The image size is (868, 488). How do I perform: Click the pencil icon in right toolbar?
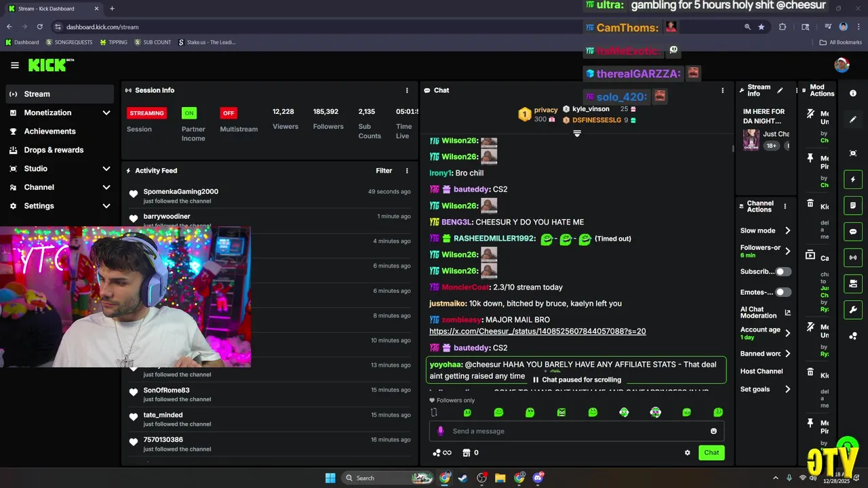pos(853,119)
